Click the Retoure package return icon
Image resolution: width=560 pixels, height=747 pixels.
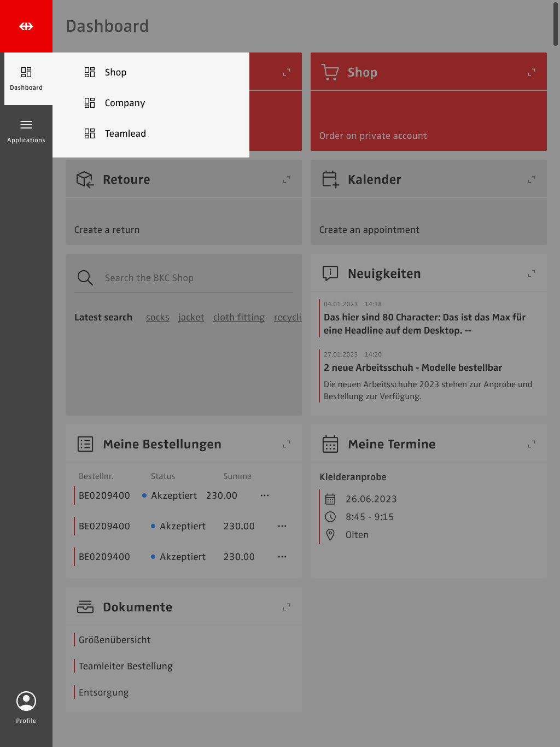[85, 179]
